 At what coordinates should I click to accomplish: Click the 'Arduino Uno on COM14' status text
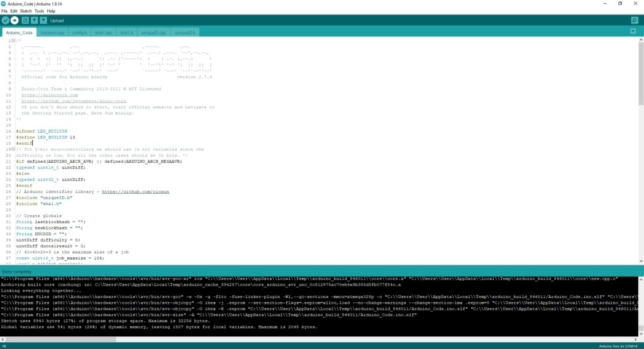(x=618, y=346)
